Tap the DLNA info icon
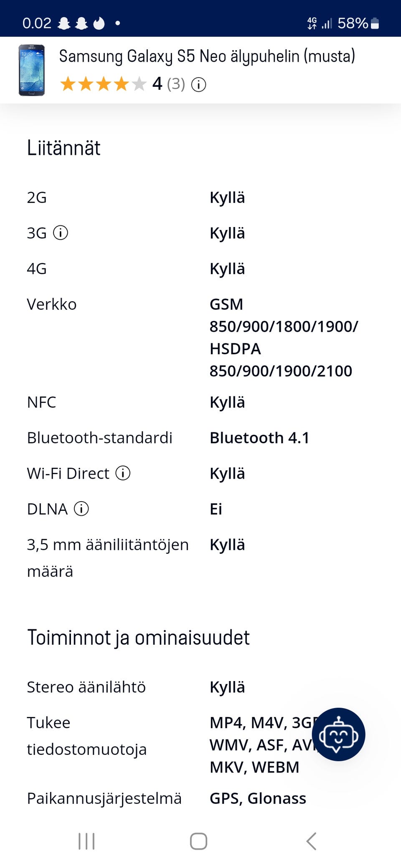 [x=81, y=509]
